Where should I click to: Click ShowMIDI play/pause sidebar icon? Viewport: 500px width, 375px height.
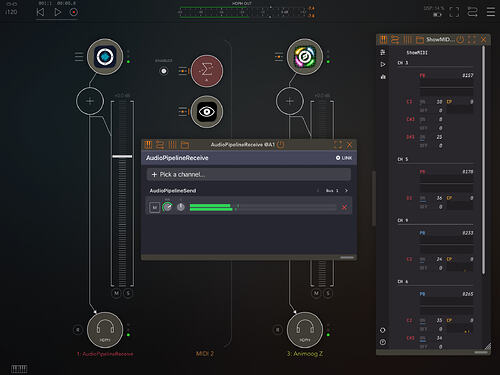point(383,64)
